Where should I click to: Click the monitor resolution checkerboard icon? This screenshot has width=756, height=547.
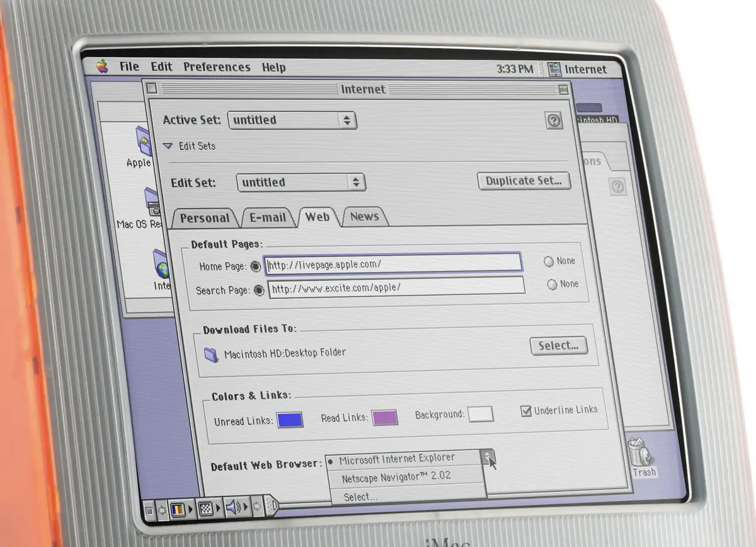point(205,508)
